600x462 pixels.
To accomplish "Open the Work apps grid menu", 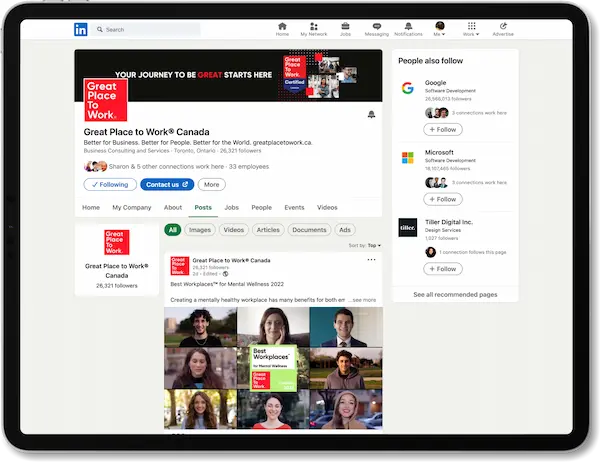I will pos(471,29).
